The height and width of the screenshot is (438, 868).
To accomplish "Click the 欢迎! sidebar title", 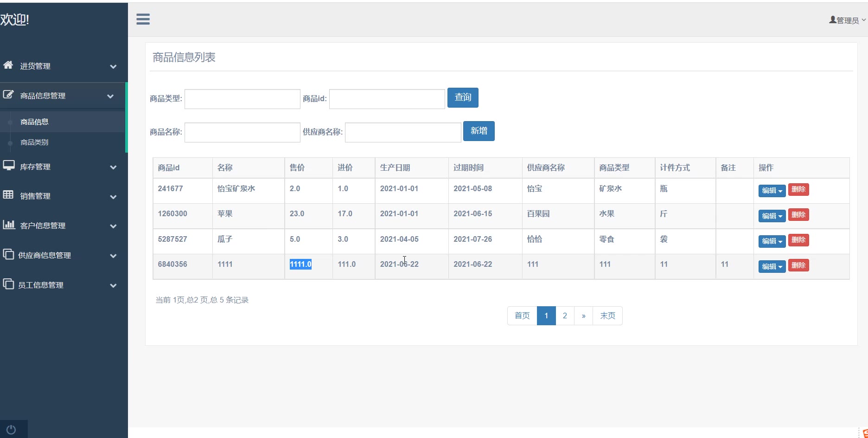I will coord(14,19).
